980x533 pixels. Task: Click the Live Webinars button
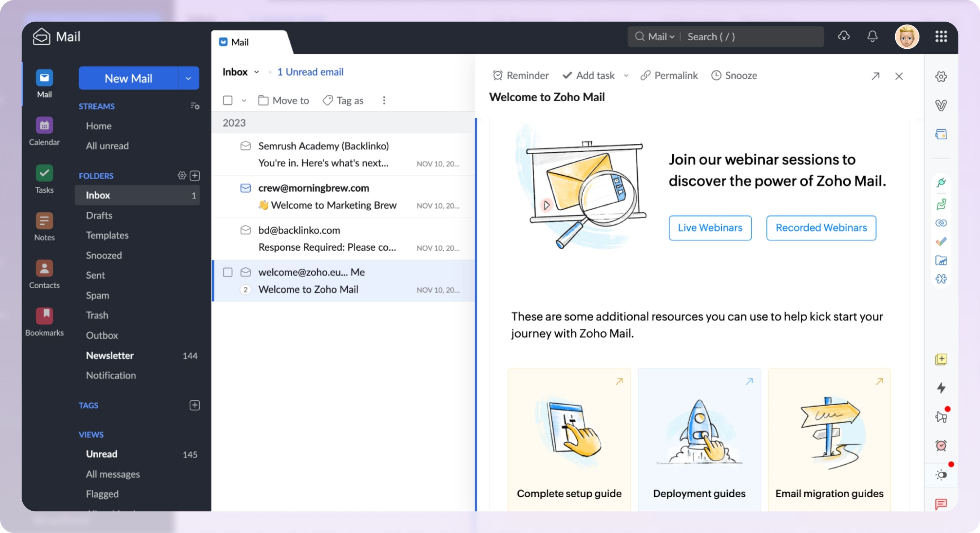[x=710, y=227]
